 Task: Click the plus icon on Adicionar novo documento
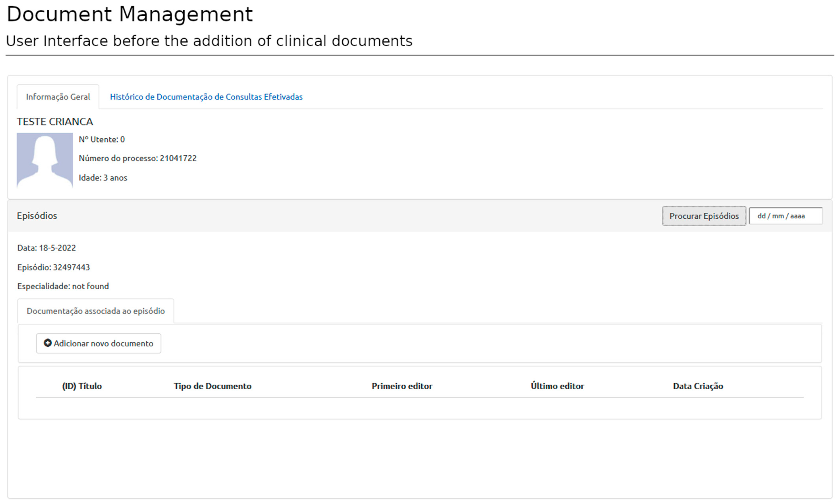(x=47, y=343)
